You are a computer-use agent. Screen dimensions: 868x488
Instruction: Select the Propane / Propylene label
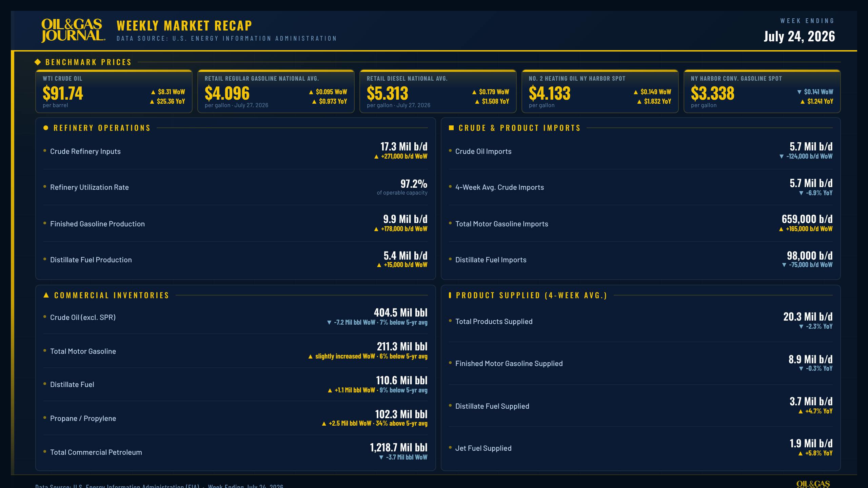(83, 419)
